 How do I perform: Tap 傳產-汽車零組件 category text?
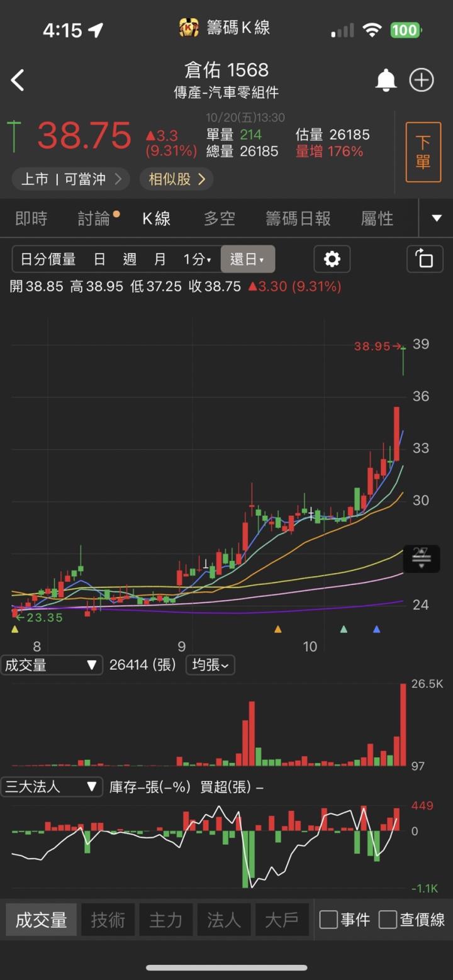click(226, 92)
